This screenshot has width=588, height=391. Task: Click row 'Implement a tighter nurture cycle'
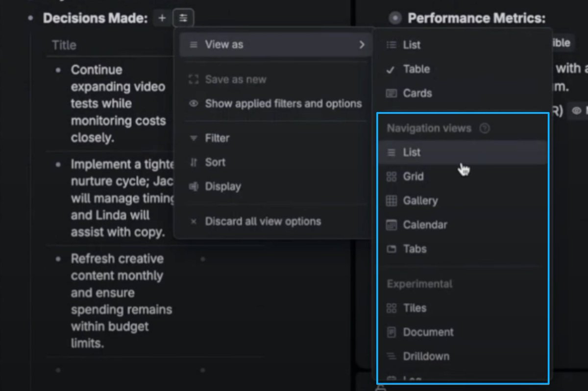pos(123,198)
